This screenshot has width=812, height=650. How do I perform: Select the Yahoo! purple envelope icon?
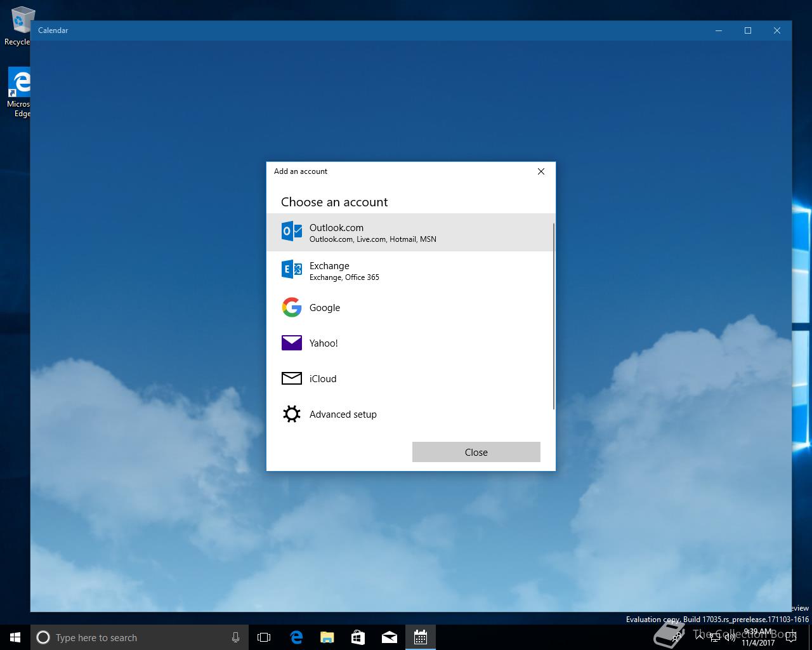[x=292, y=343]
